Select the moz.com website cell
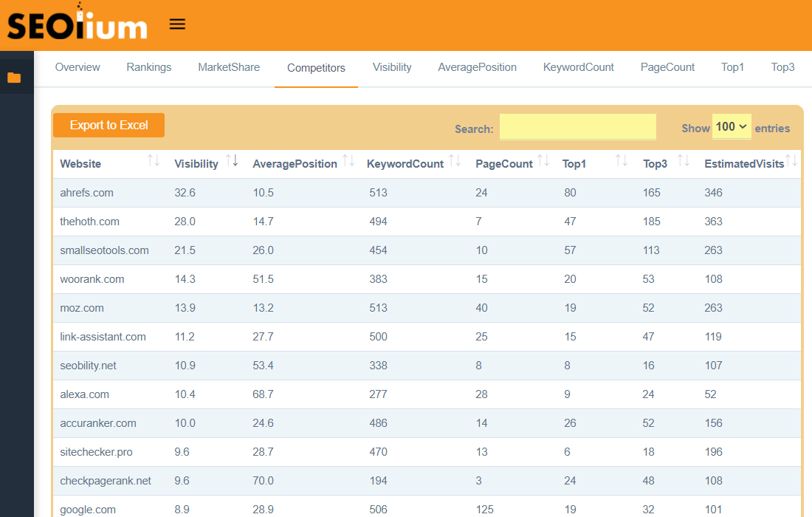The height and width of the screenshot is (517, 812). pos(82,308)
